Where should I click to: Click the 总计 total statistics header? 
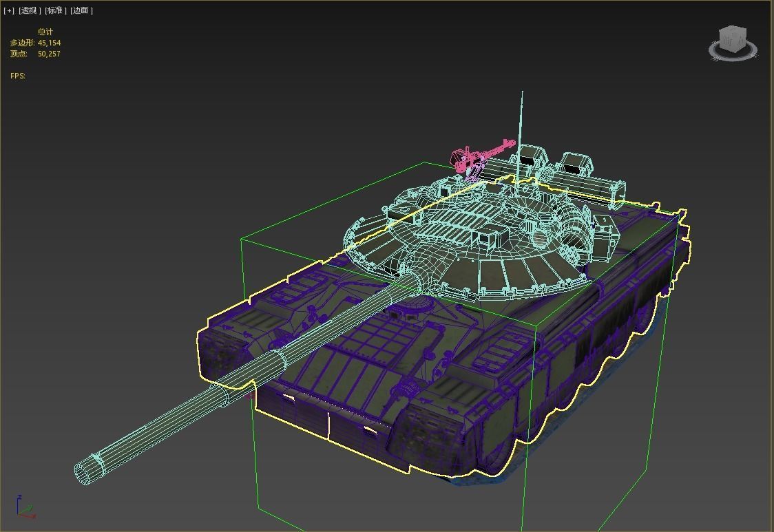pyautogui.click(x=45, y=32)
